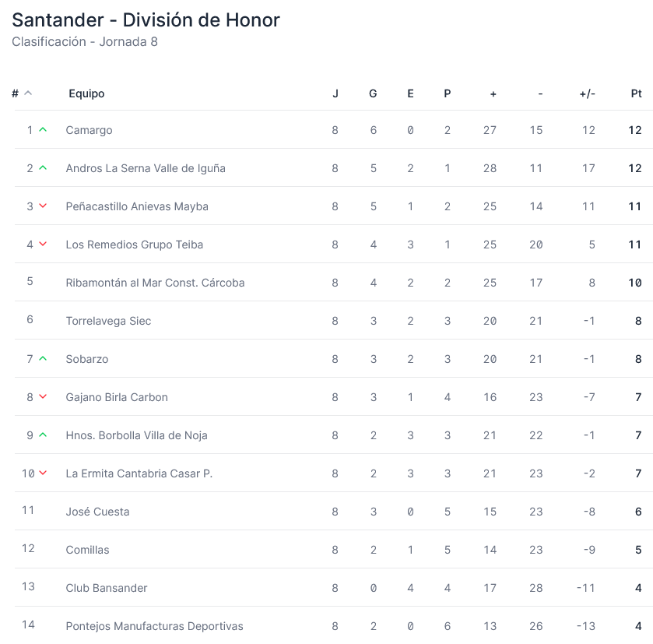Click the Club Bansander team name

[x=107, y=588]
